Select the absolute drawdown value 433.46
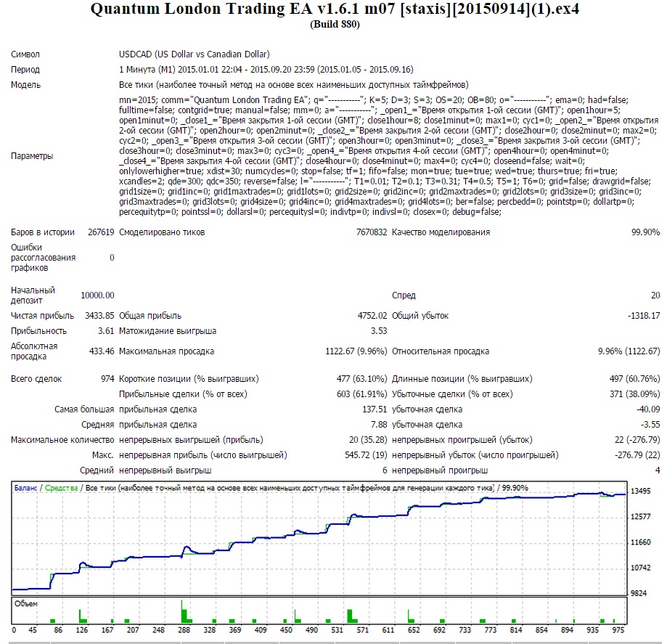The image size is (667, 644). [x=102, y=351]
